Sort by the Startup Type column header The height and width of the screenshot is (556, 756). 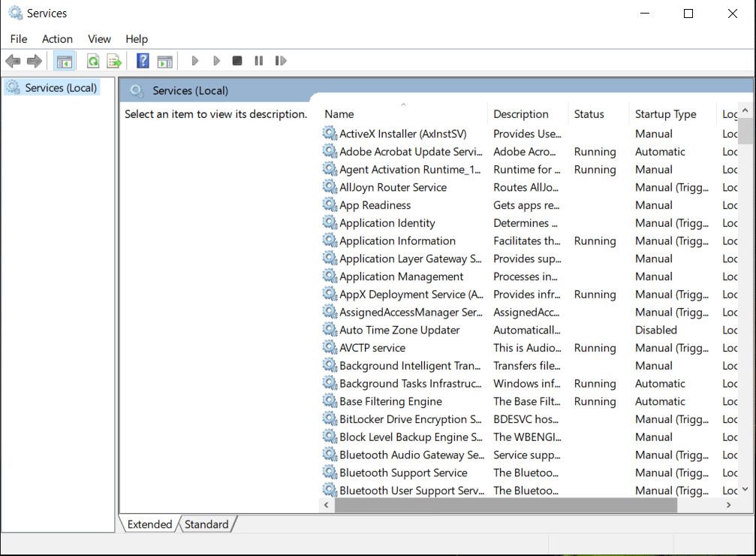pos(673,114)
